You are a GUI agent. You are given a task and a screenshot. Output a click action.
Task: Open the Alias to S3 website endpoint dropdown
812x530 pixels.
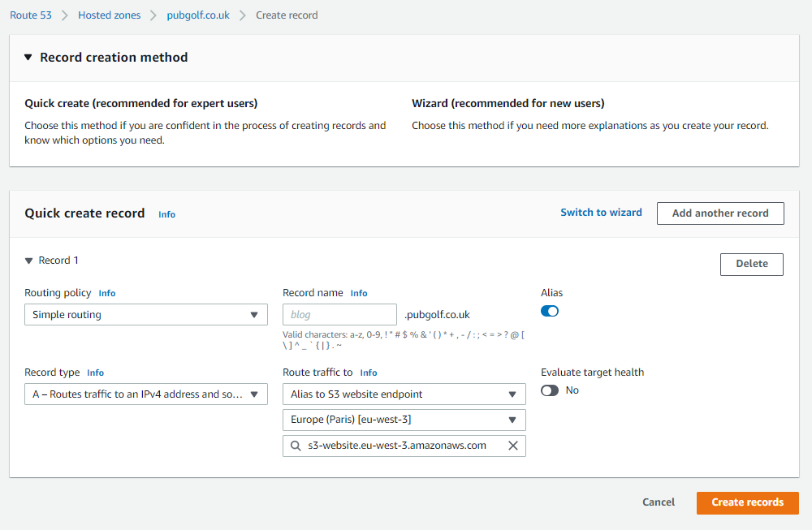[x=404, y=394]
